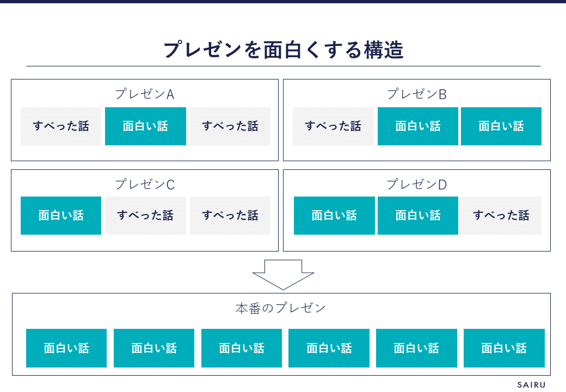Click the teal 面白い話 box in プレゼンA
The height and width of the screenshot is (392, 566).
point(145,126)
